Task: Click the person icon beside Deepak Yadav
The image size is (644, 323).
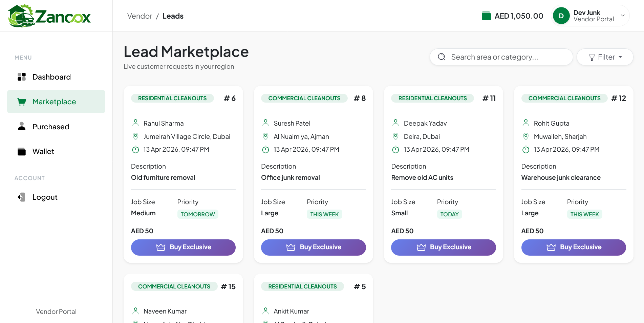Action: [395, 123]
